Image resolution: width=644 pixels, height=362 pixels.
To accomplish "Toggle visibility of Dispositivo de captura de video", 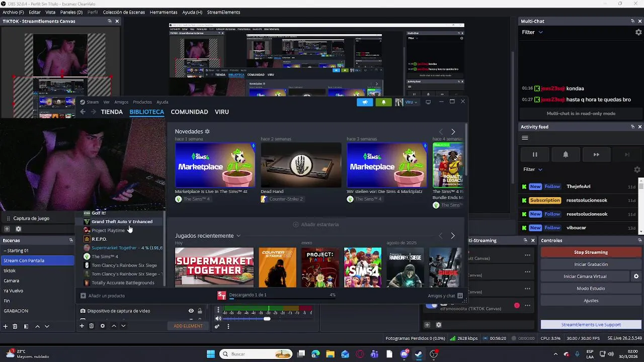I will [191, 311].
